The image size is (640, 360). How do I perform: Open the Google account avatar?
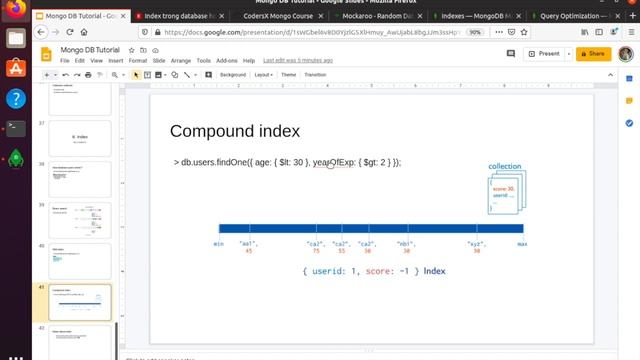625,54
